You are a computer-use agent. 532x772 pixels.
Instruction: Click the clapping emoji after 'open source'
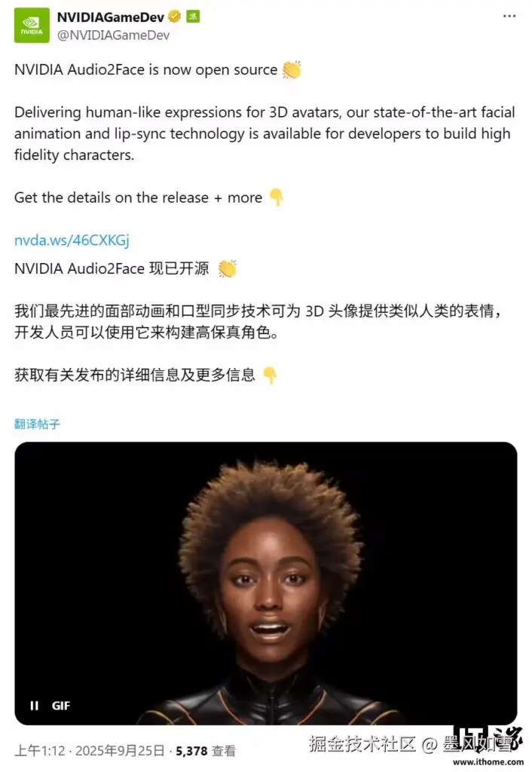coord(292,69)
